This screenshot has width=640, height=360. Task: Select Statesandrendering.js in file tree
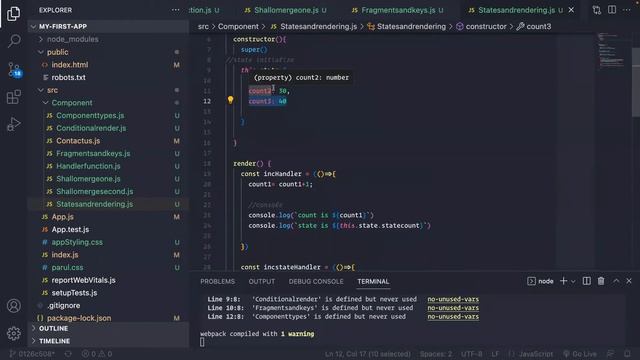point(95,204)
